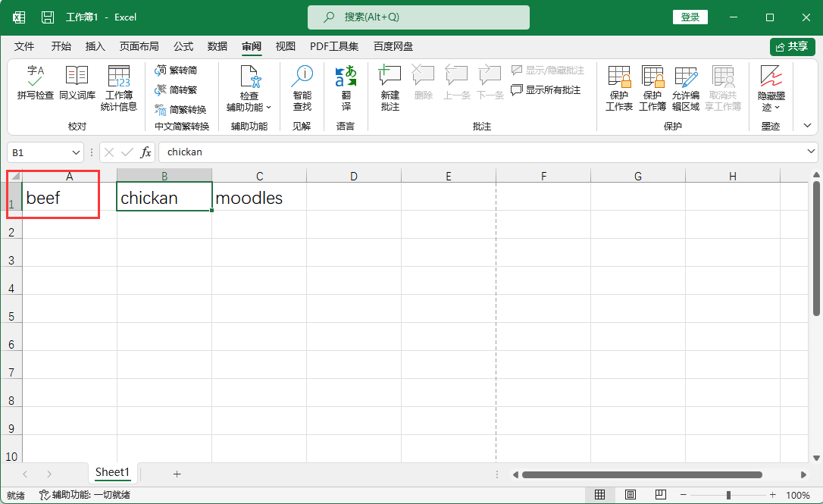The image size is (823, 504).
Task: Switch to the 公式 tab
Action: pyautogui.click(x=183, y=47)
